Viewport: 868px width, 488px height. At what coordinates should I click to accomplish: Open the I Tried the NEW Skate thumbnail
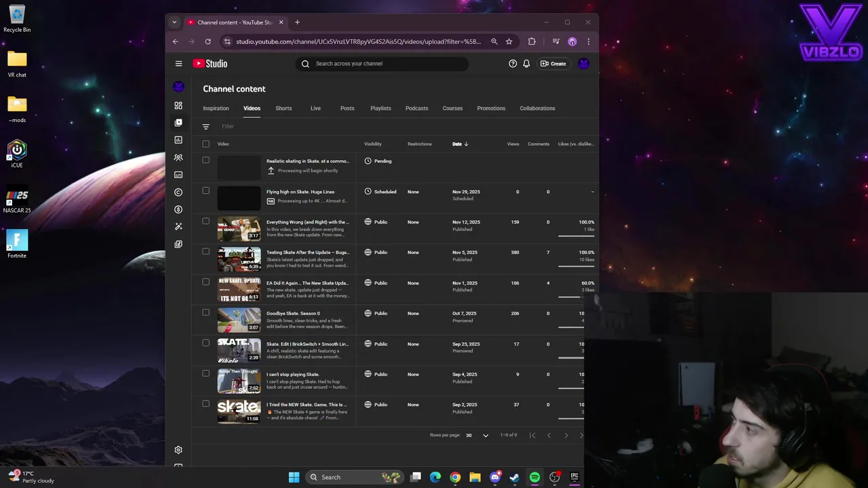point(239,411)
